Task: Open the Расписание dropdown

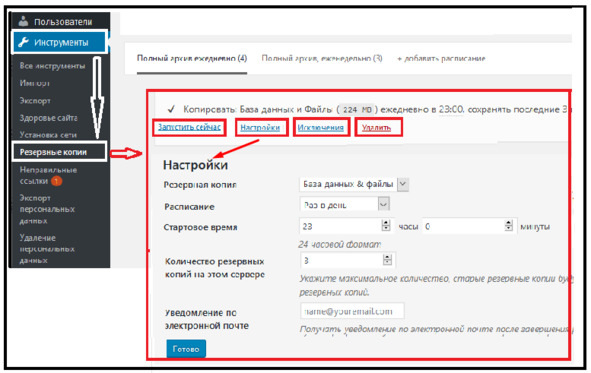Action: coord(344,204)
